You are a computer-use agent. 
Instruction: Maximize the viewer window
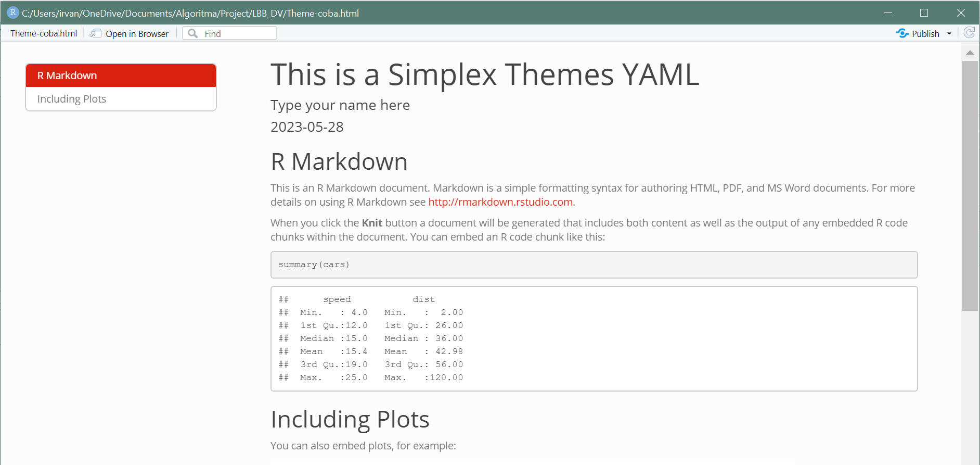pyautogui.click(x=924, y=12)
